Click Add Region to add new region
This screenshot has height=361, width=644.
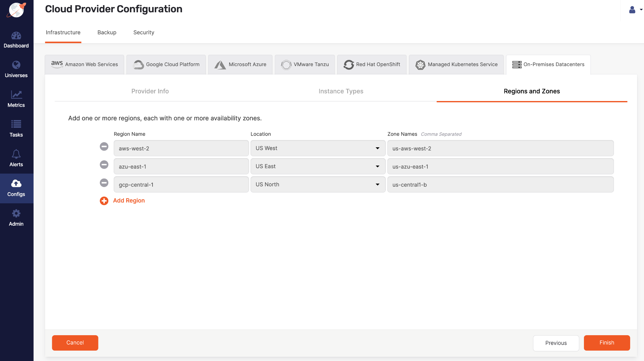click(129, 200)
